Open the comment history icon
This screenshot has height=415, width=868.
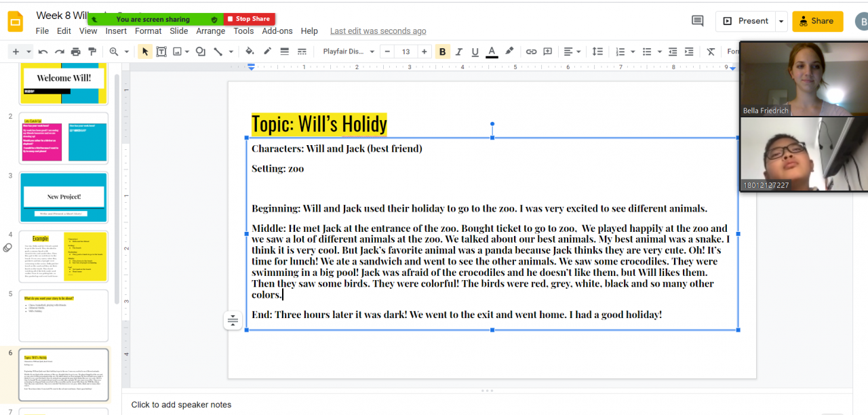(697, 21)
